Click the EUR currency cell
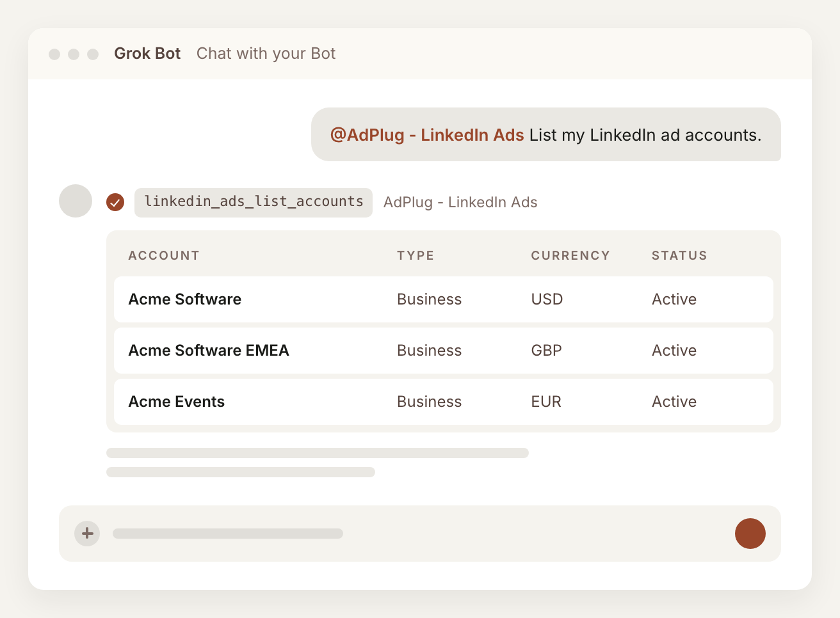 pyautogui.click(x=546, y=402)
